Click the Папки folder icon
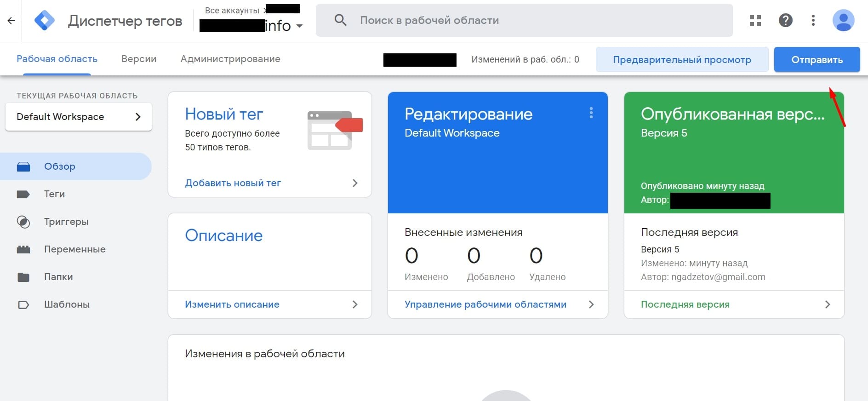Viewport: 868px width, 401px height. (23, 277)
